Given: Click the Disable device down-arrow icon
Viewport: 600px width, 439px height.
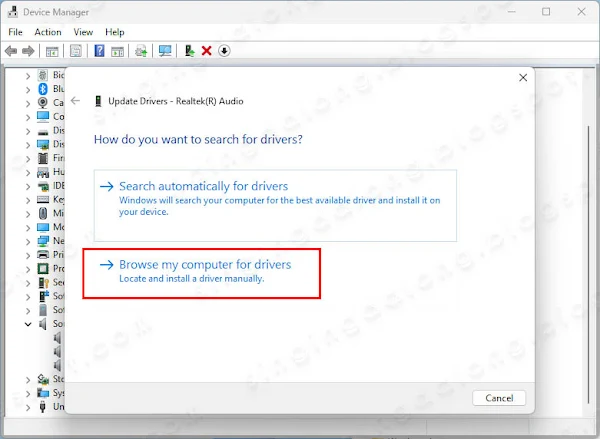Looking at the screenshot, I should click(x=224, y=51).
